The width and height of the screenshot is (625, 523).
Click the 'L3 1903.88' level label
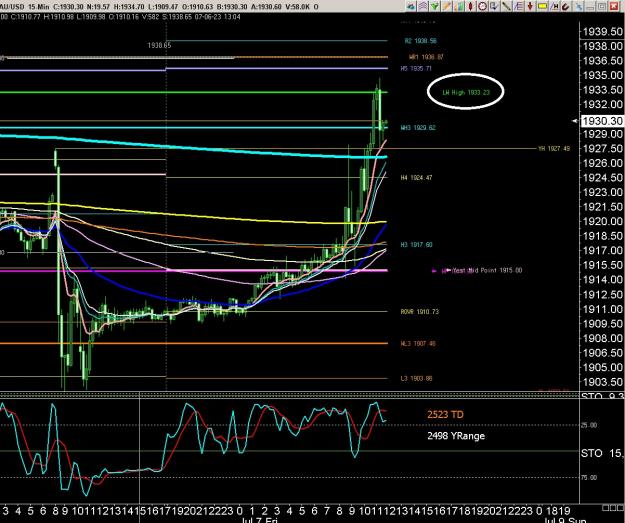(x=416, y=378)
